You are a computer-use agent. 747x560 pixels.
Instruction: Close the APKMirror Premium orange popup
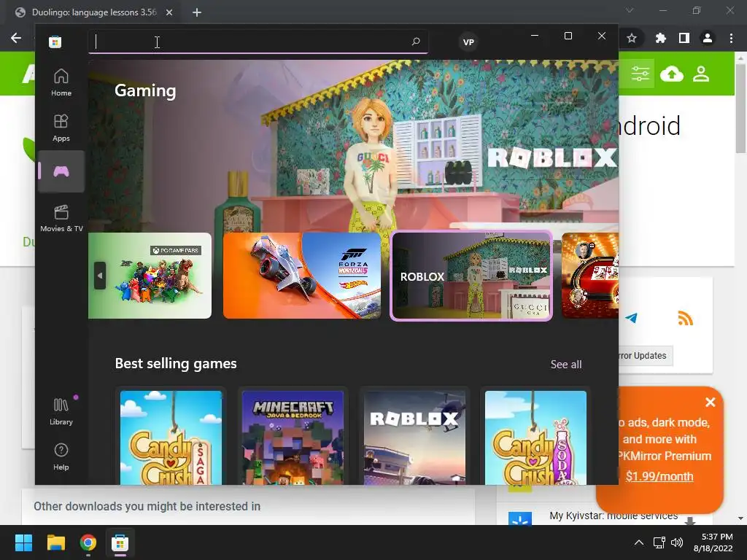(x=711, y=402)
